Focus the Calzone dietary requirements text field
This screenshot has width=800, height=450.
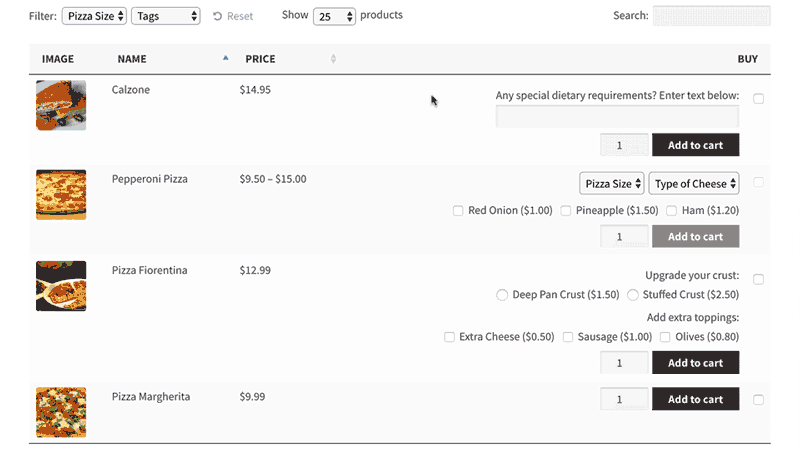617,116
